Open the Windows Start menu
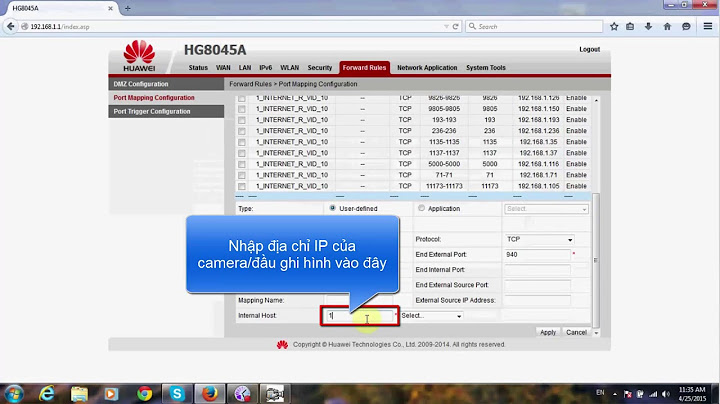 click(x=13, y=394)
